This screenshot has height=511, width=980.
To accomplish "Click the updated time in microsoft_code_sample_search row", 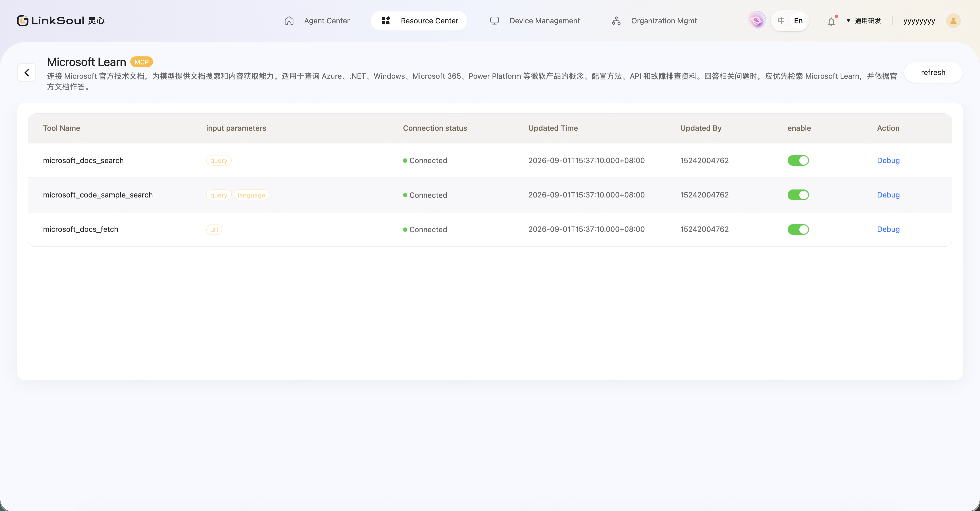I will click(586, 195).
